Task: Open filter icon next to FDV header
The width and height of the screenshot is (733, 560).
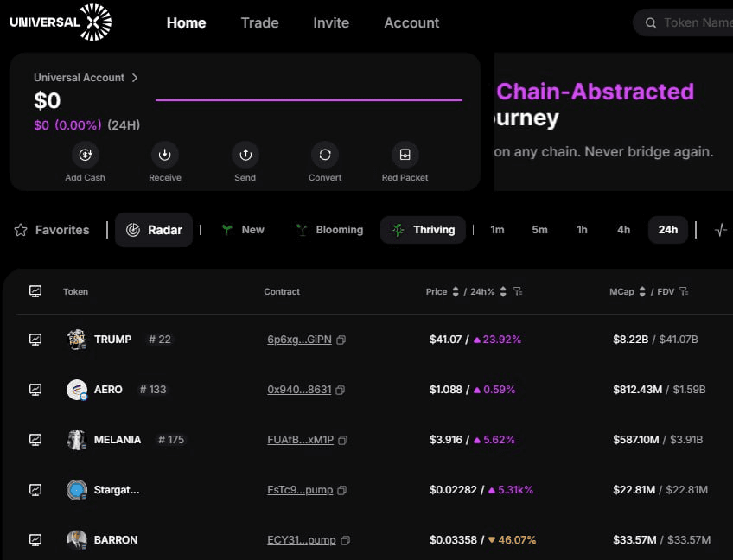Action: [684, 291]
